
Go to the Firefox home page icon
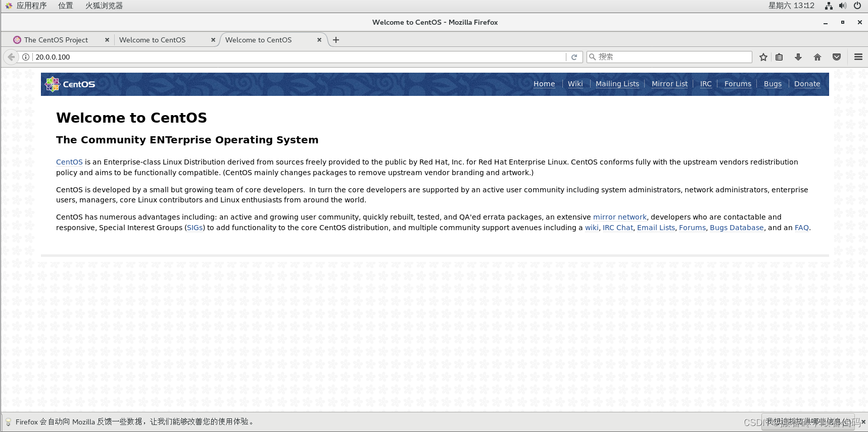(x=817, y=57)
